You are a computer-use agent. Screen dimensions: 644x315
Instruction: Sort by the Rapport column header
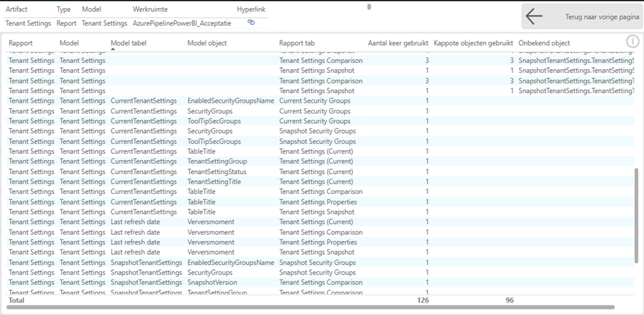21,43
